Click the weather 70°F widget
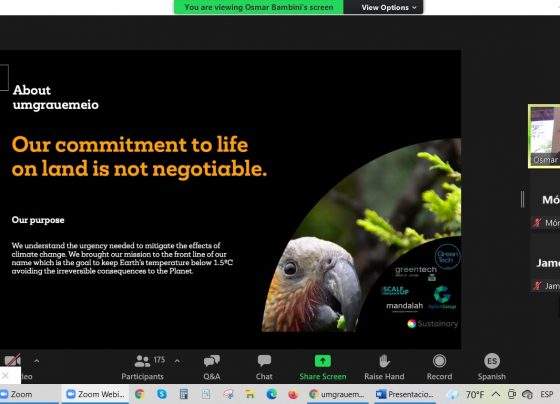 pos(466,394)
